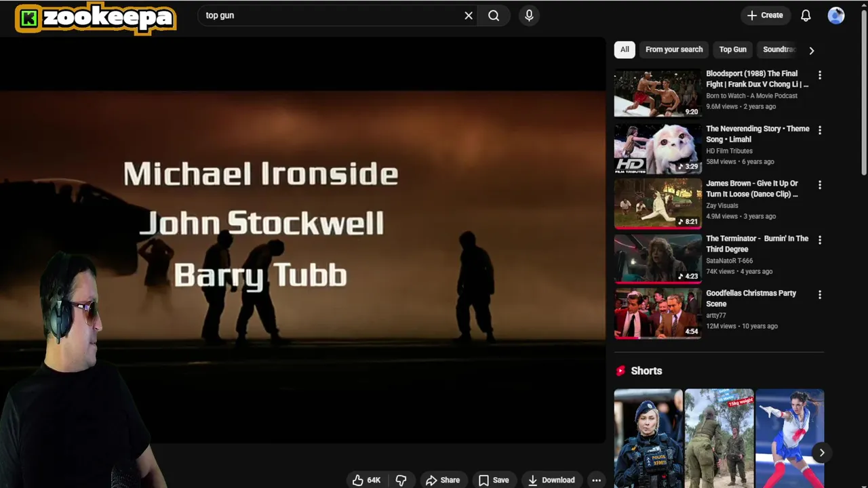Like the video (64K)
This screenshot has height=488, width=868.
click(366, 480)
